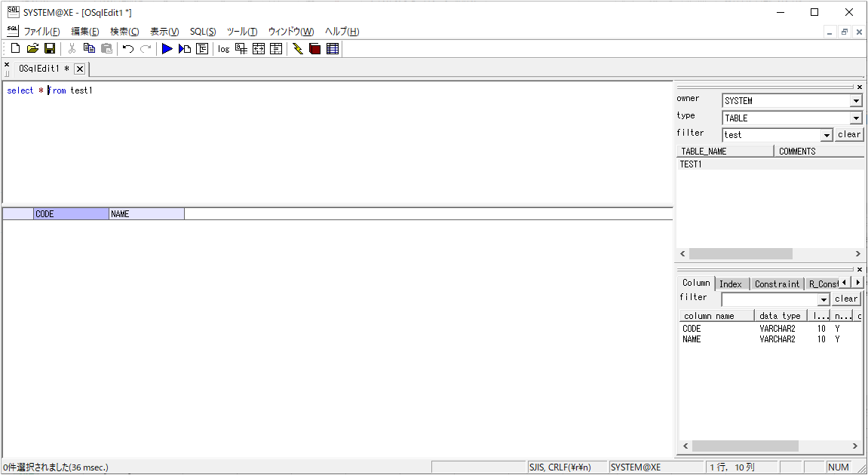Focus the table filter field containing 'test'
868x475 pixels.
(x=771, y=135)
